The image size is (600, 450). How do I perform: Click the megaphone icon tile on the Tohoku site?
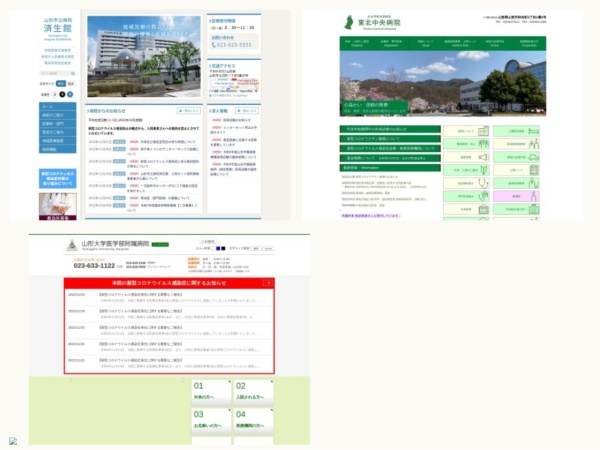point(466,157)
